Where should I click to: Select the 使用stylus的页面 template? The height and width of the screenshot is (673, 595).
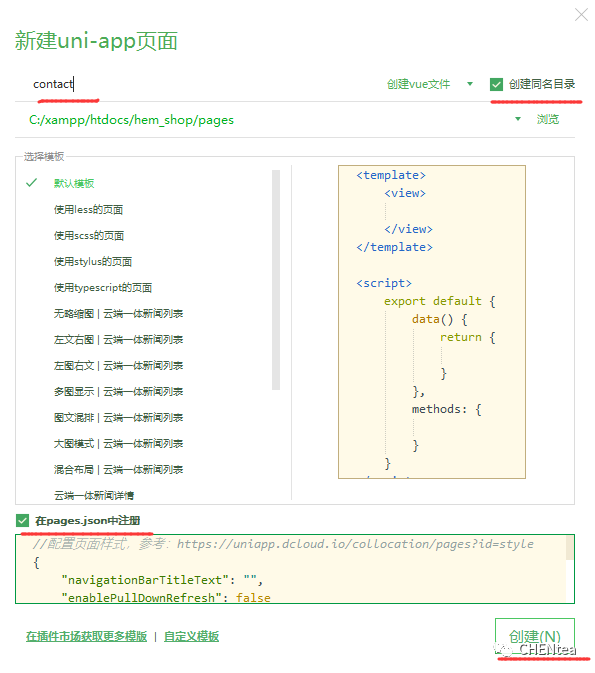(x=93, y=262)
